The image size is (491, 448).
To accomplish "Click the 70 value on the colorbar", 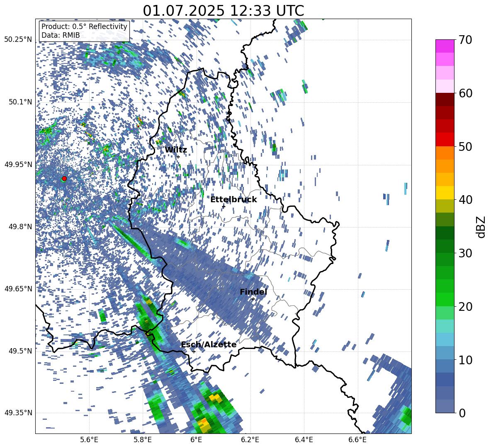I will 465,40.
